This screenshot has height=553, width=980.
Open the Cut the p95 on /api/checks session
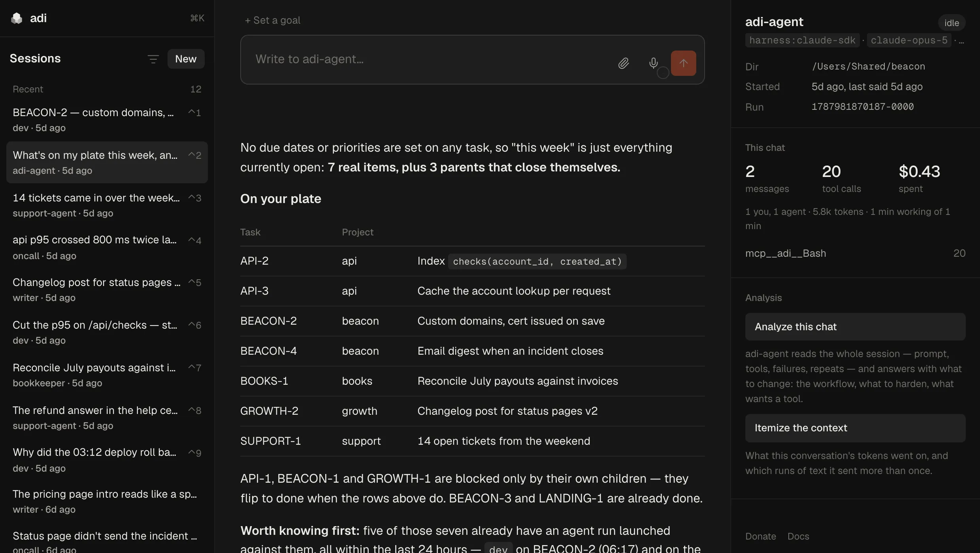point(107,332)
